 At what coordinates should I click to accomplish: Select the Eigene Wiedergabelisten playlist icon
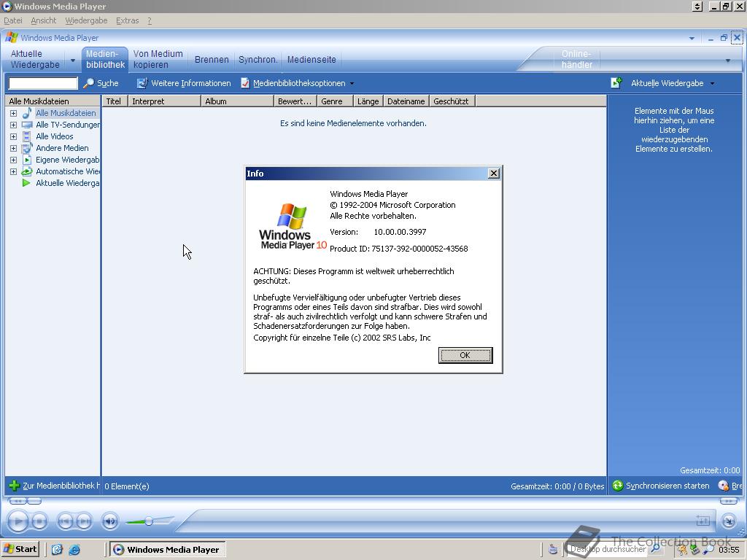click(x=27, y=160)
